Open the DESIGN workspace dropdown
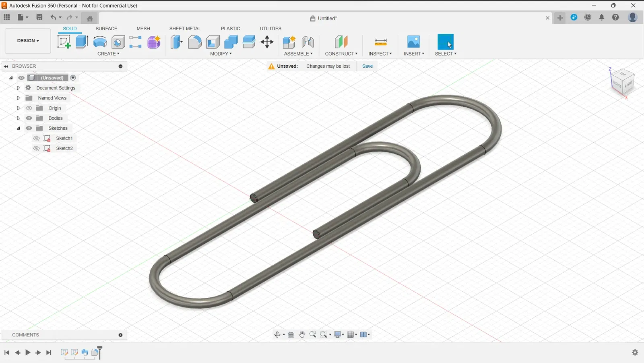The height and width of the screenshot is (363, 644). (28, 41)
